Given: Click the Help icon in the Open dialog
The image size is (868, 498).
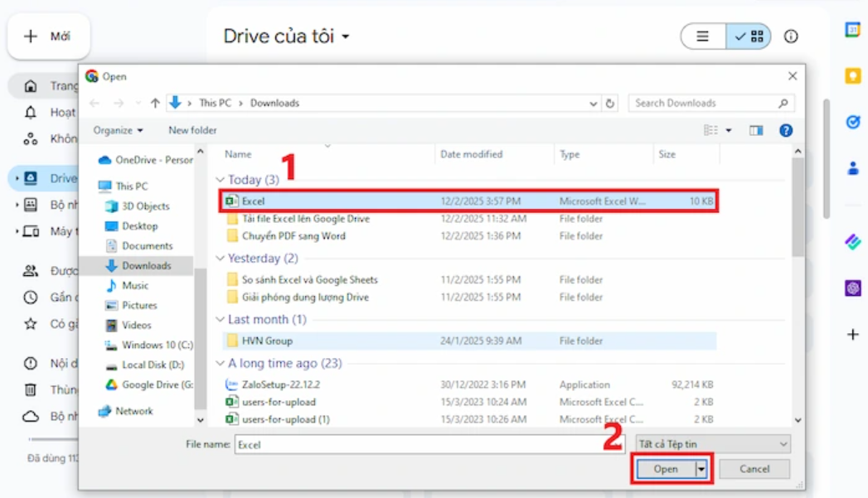Looking at the screenshot, I should [x=785, y=130].
